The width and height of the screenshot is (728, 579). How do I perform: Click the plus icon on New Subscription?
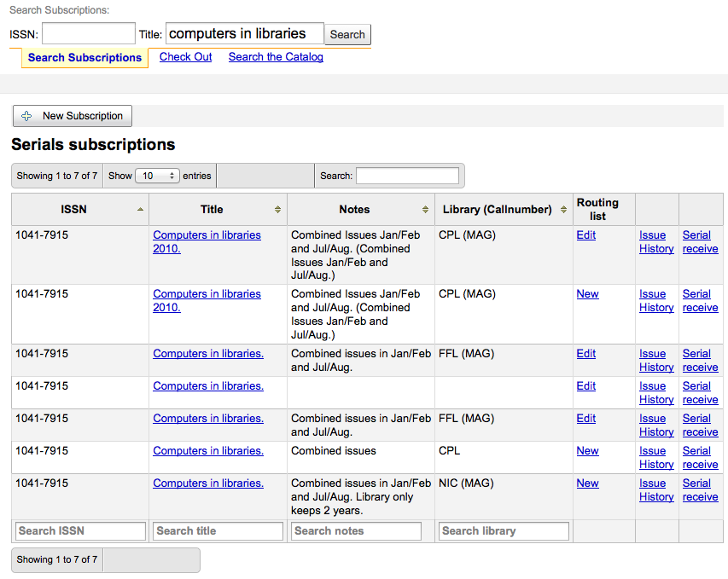tap(26, 116)
